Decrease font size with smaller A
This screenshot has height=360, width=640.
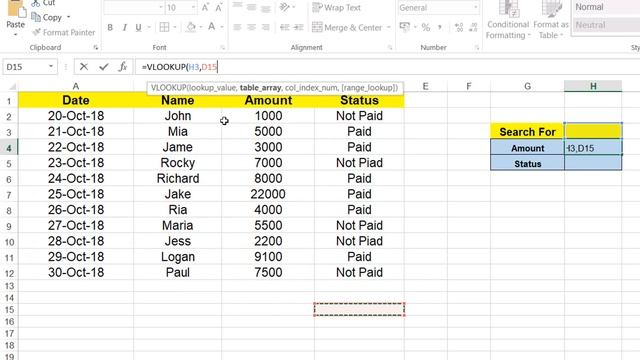point(219,7)
